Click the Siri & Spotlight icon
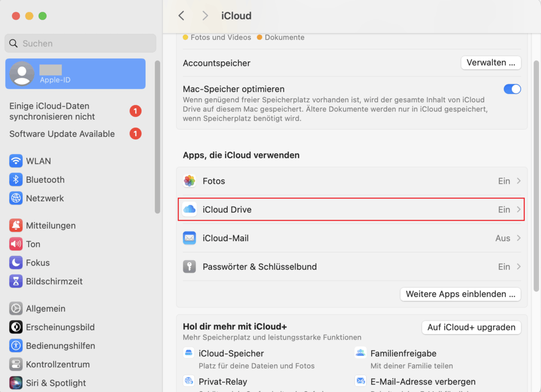541x392 pixels. pos(16,383)
